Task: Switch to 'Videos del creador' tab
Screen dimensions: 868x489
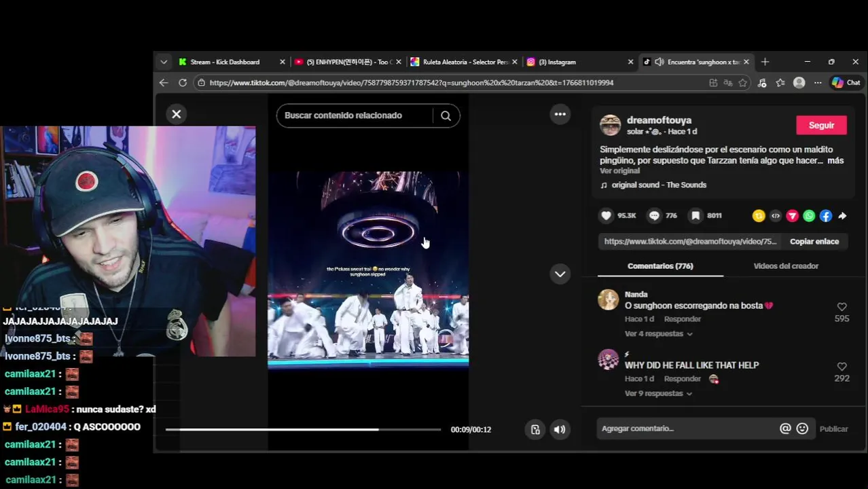Action: pos(786,266)
